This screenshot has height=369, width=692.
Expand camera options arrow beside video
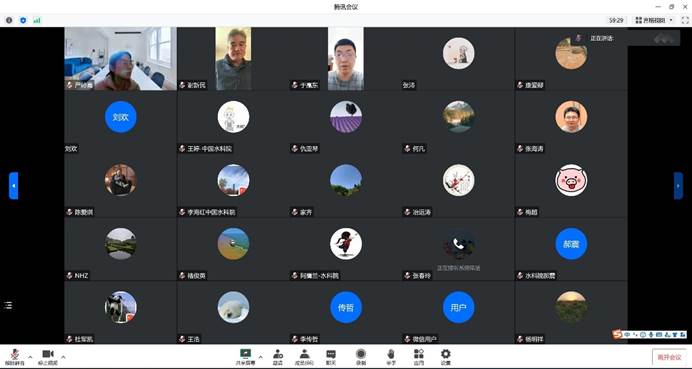coord(63,357)
